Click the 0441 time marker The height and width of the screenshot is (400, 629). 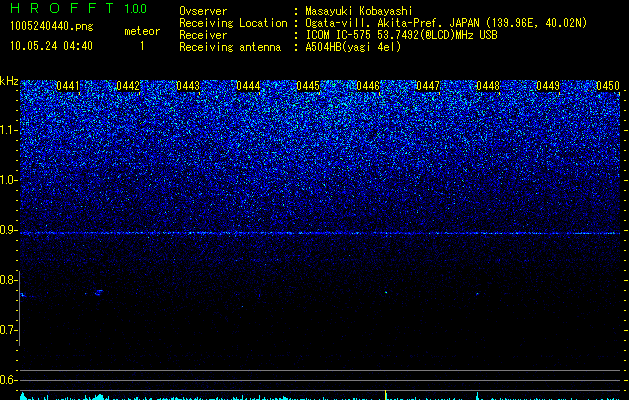pos(68,86)
